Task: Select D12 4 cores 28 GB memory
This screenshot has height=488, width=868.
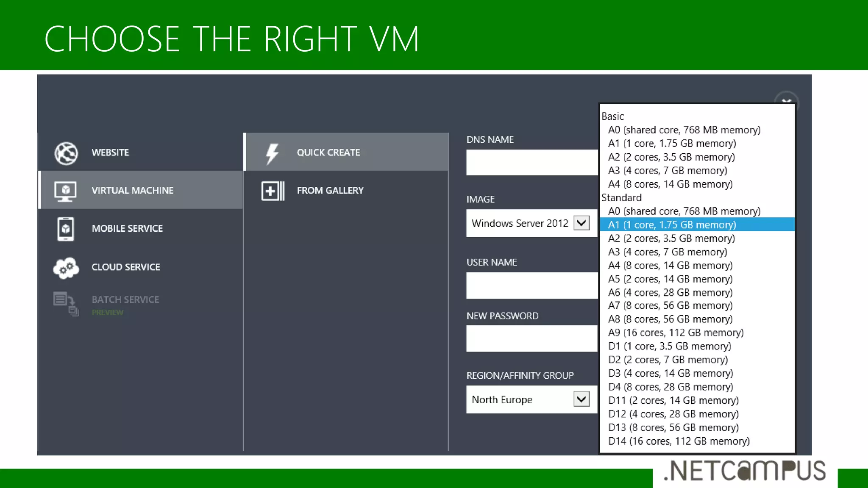Action: (697, 414)
